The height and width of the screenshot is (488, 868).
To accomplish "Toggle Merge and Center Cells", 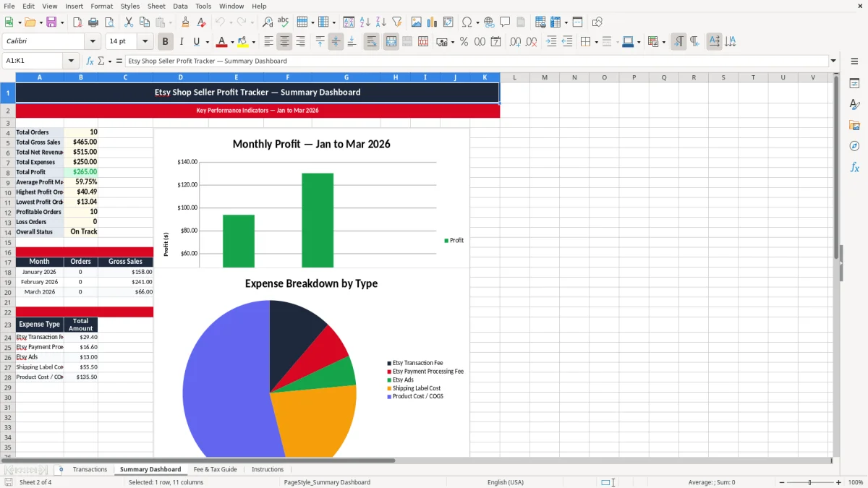I will click(x=391, y=42).
